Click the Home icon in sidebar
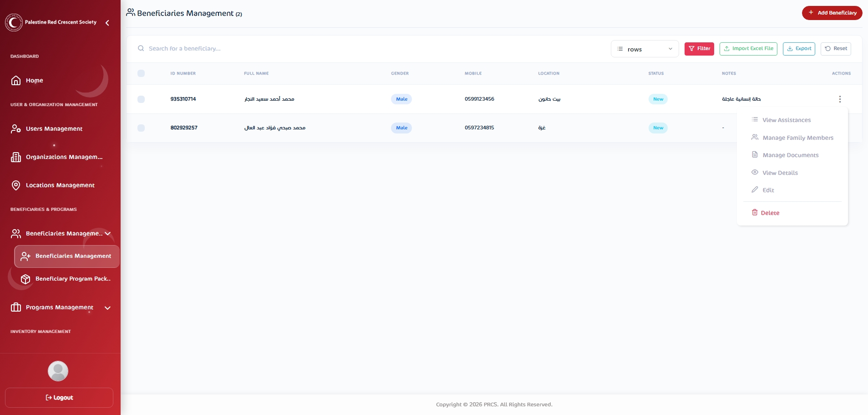This screenshot has width=868, height=415. (x=16, y=81)
